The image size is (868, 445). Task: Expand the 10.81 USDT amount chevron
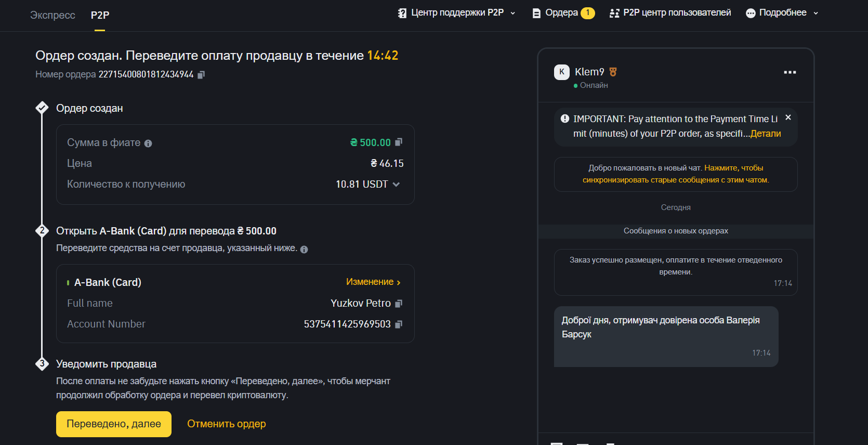pos(396,185)
